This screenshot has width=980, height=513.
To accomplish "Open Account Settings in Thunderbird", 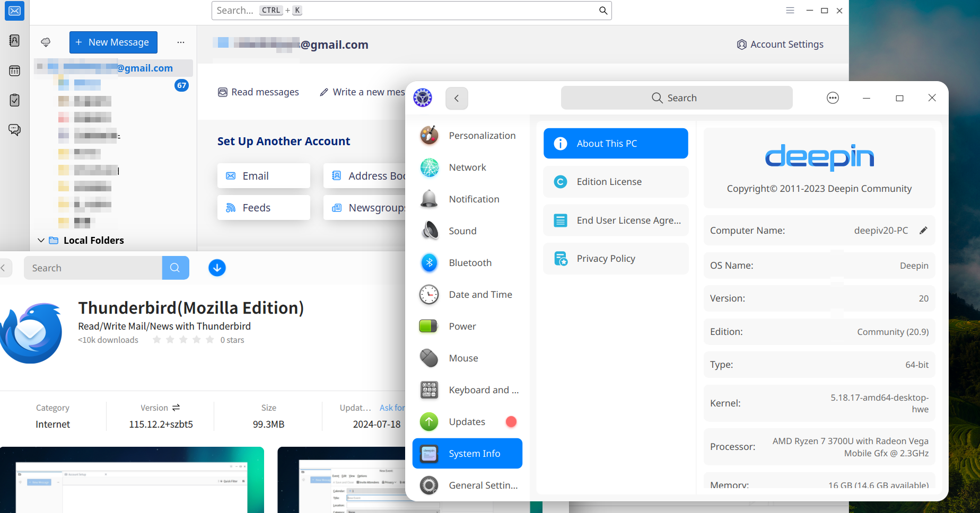I will (780, 45).
